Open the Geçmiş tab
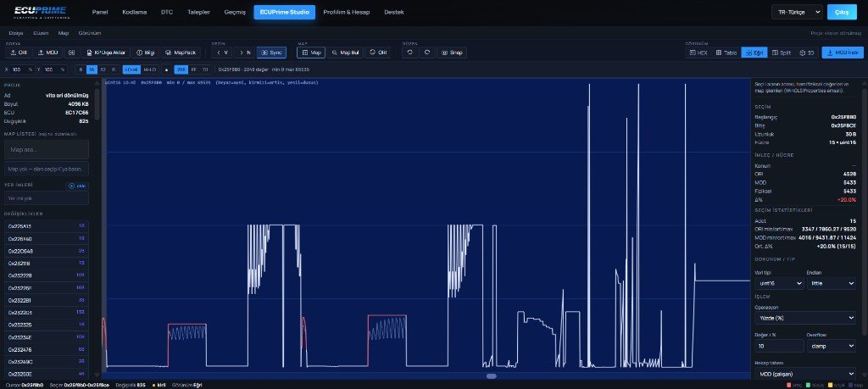This screenshot has height=389, width=868. click(235, 12)
